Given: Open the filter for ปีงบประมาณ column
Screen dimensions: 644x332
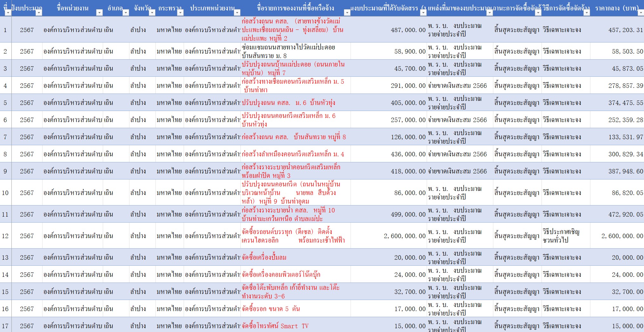Looking at the screenshot, I should pos(39,12).
